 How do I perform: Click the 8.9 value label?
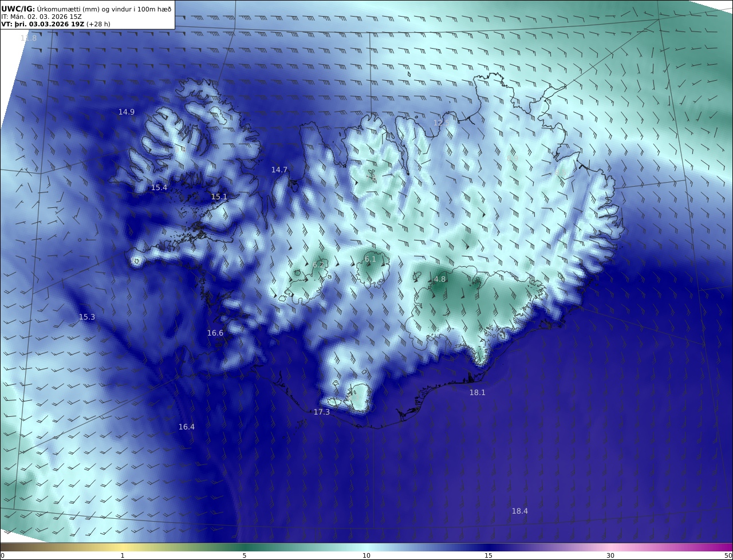coord(513,157)
